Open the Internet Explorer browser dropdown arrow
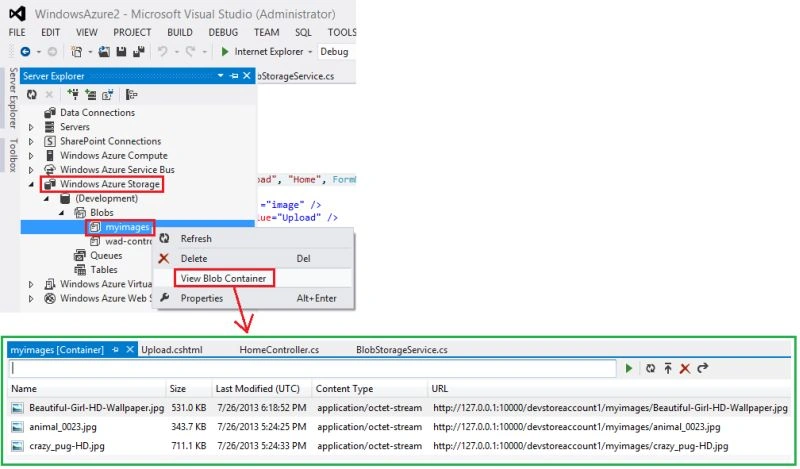This screenshot has height=469, width=800. (310, 52)
